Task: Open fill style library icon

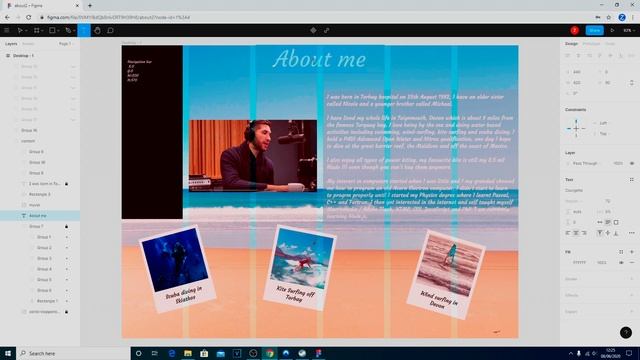Action: click(x=621, y=252)
